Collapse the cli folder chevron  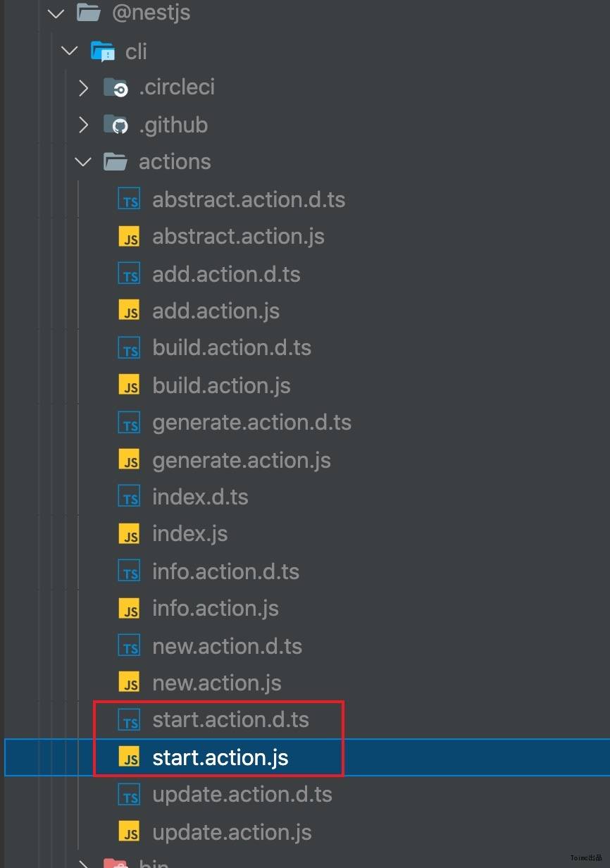pyautogui.click(x=70, y=51)
